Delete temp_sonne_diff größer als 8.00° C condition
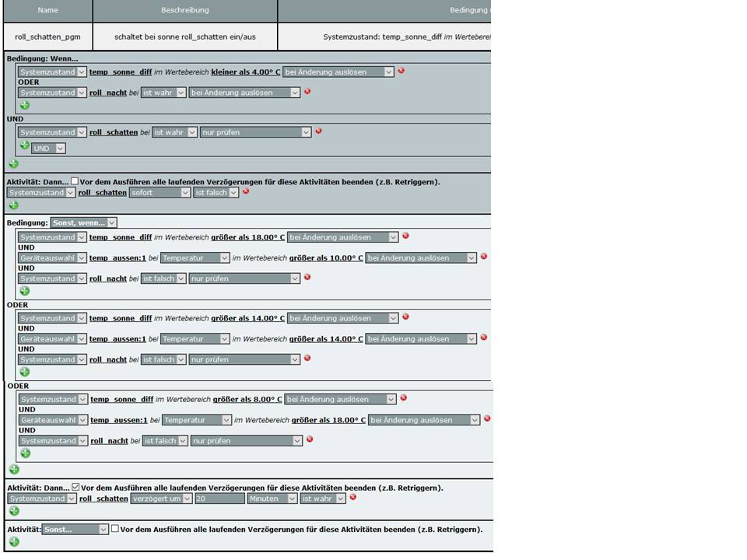Screen dimensions: 747x560 point(404,397)
